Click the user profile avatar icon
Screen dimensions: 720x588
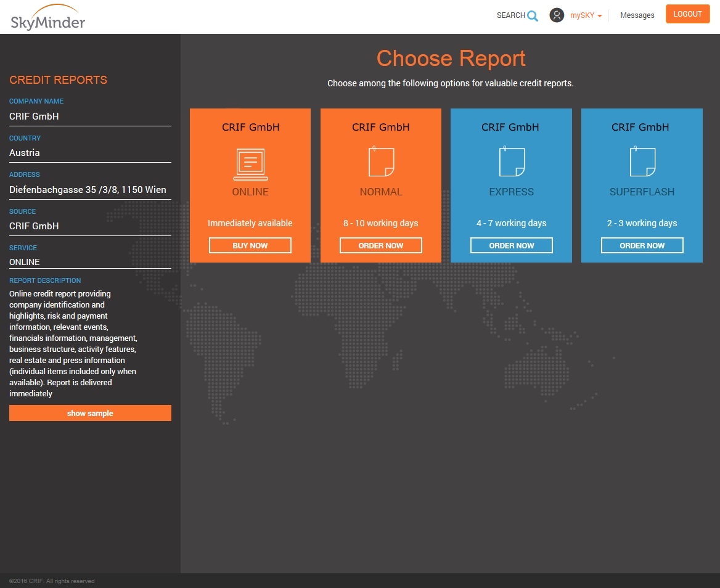tap(557, 15)
